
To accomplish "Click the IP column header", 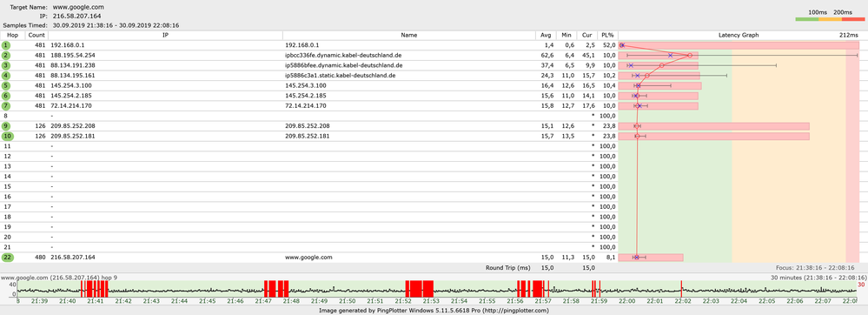I will (x=165, y=35).
